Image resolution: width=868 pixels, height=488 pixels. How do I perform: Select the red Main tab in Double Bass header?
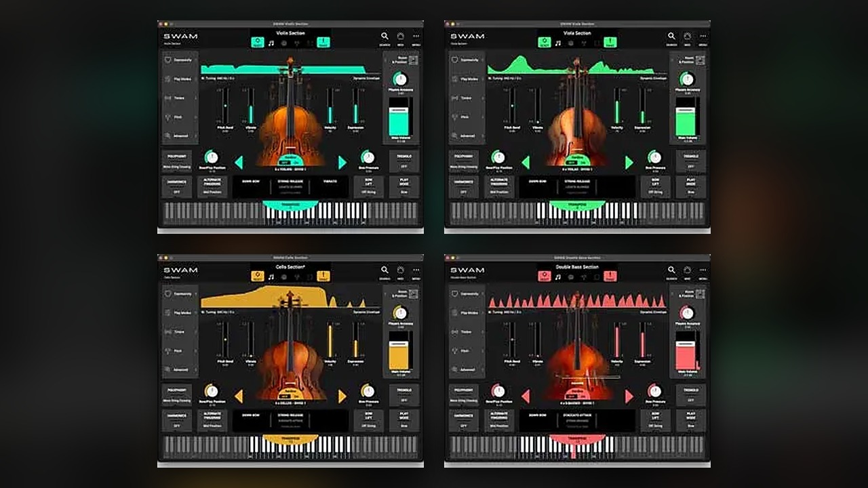click(x=545, y=276)
